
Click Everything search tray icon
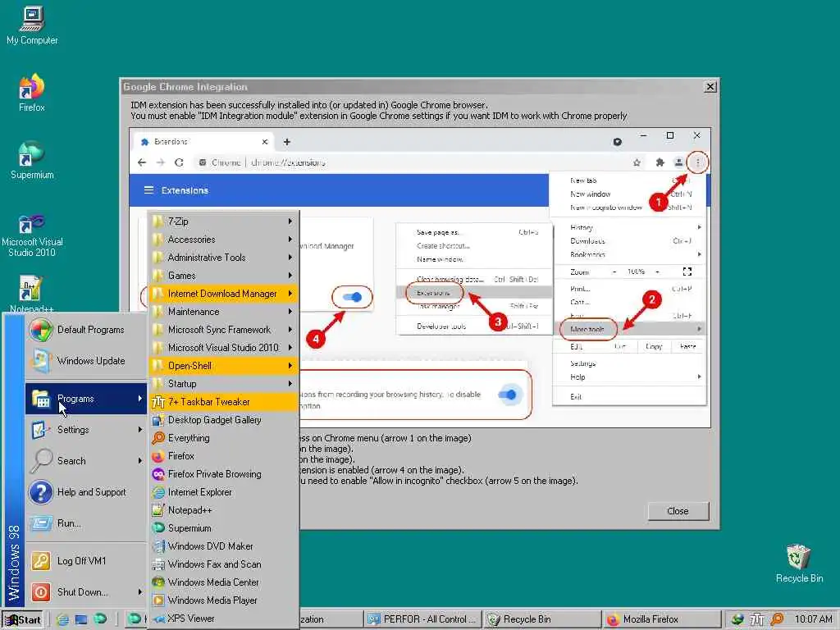pos(776,620)
